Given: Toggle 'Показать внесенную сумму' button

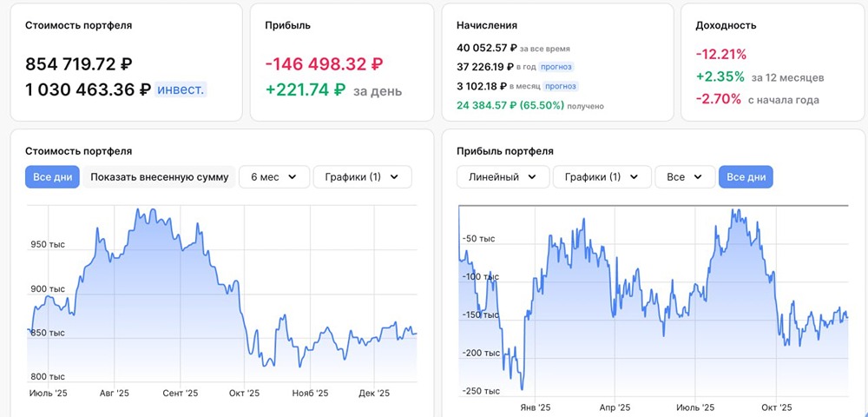Looking at the screenshot, I should (x=160, y=177).
